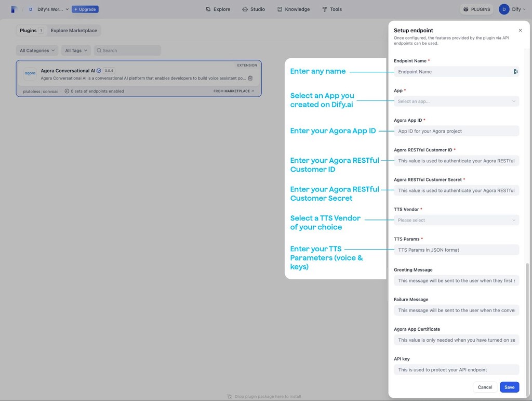Click the Agora plugin logo thumbnail
This screenshot has width=532, height=401.
click(30, 73)
